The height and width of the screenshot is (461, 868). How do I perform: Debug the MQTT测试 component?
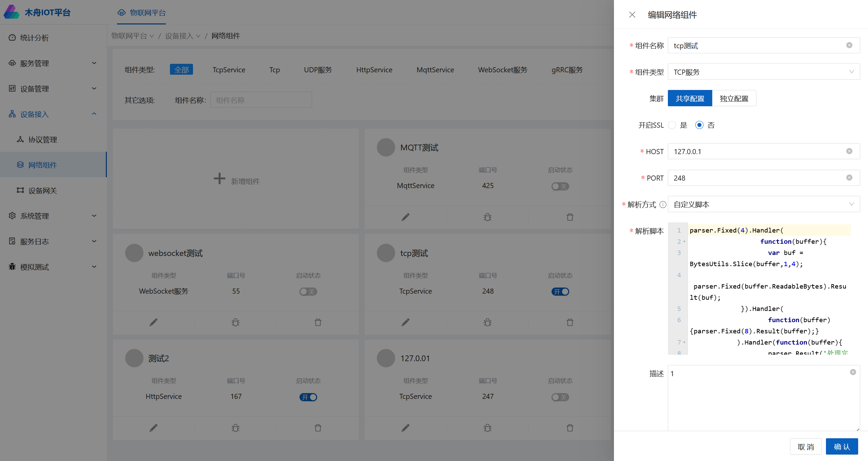pos(487,217)
